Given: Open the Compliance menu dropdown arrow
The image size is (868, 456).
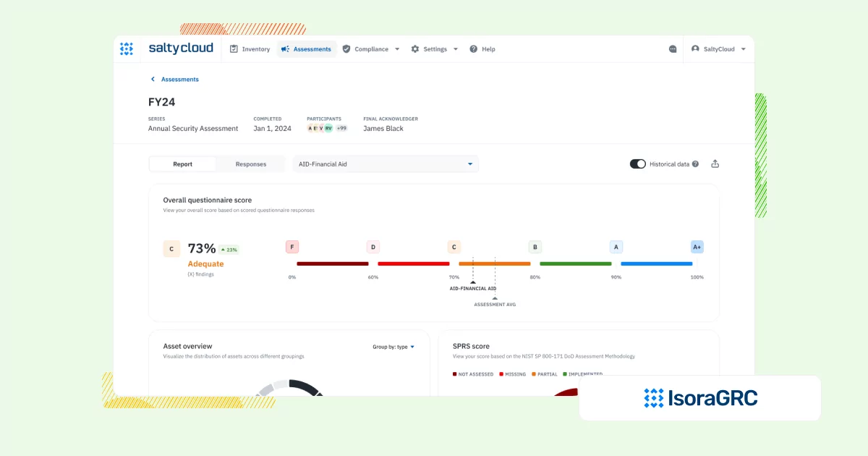Looking at the screenshot, I should pos(397,49).
